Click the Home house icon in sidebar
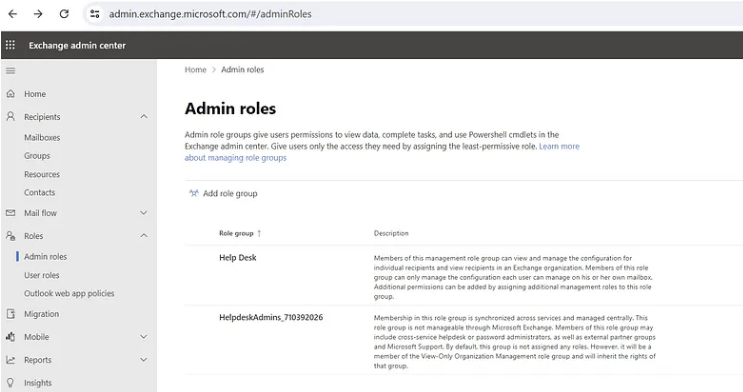Screen dimensions: 743x392 [x=10, y=94]
